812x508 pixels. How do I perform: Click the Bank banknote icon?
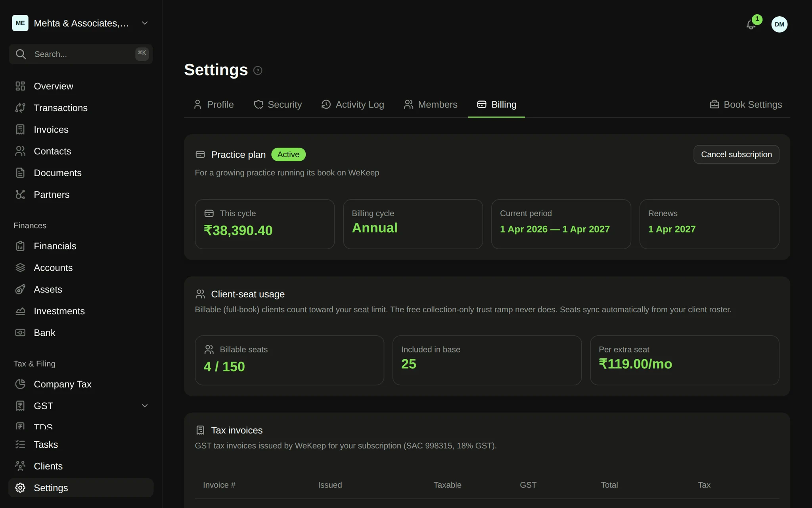pos(20,333)
